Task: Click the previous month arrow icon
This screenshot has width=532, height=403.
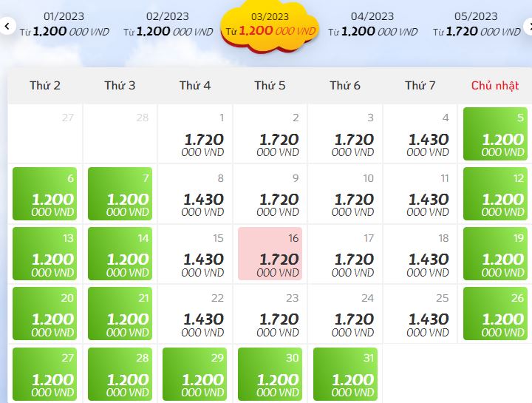Action: (7, 26)
